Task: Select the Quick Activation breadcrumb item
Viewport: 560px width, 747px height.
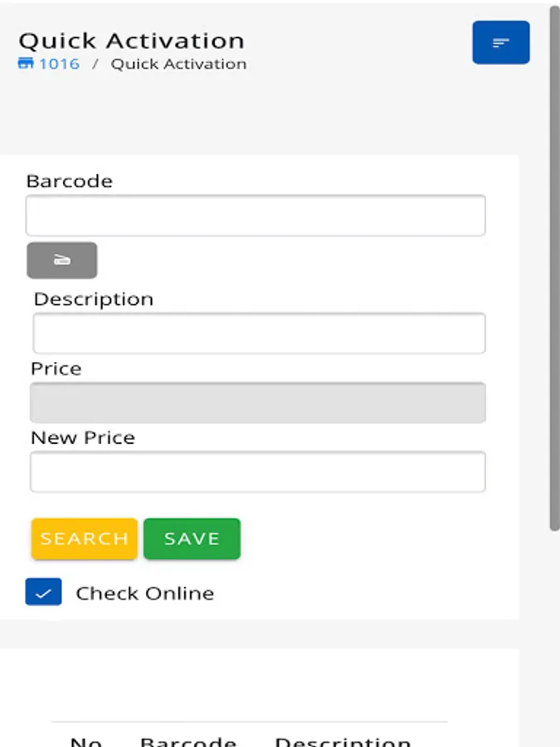Action: (178, 64)
